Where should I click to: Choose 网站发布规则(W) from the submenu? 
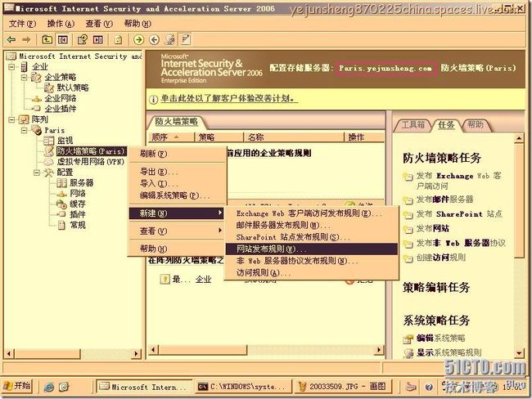click(x=312, y=249)
